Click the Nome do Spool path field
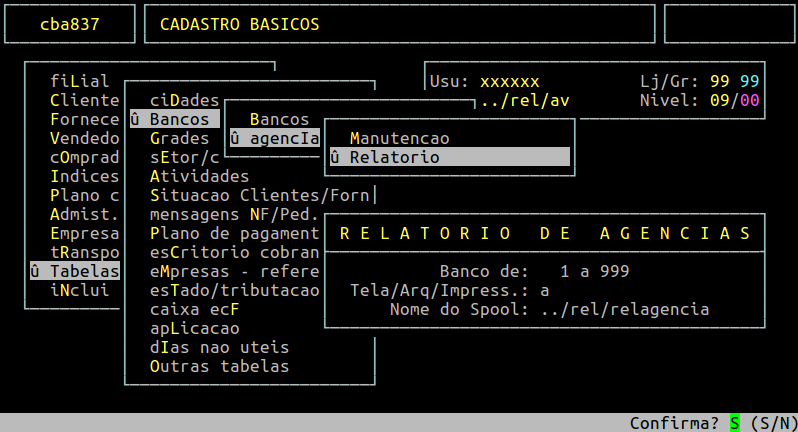This screenshot has height=432, width=798. point(635,309)
